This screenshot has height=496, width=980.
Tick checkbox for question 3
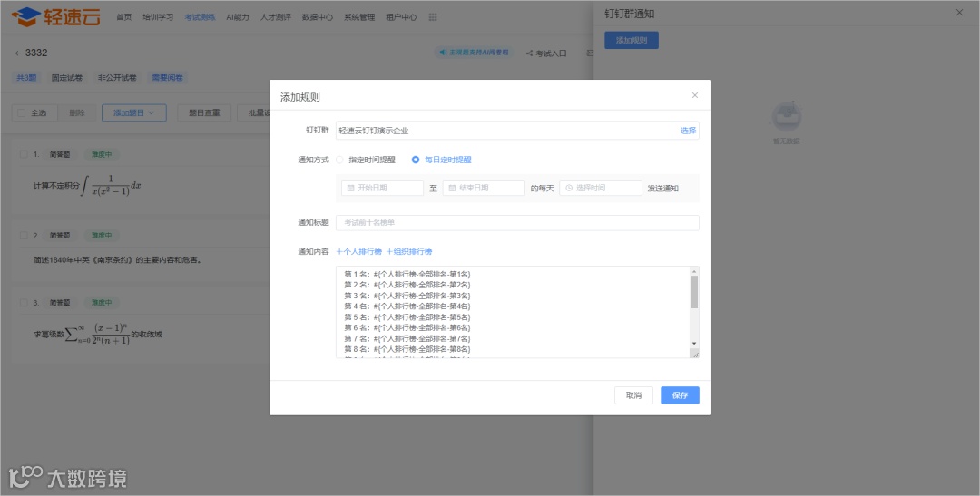coord(24,302)
